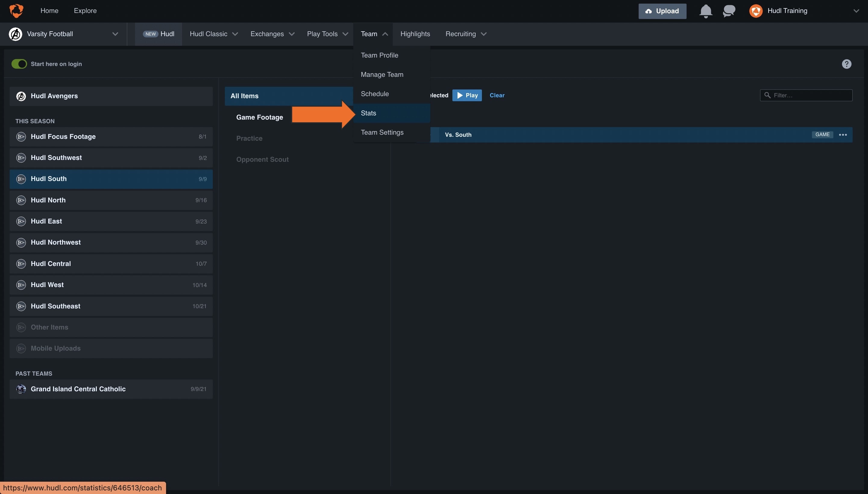Open the three-dot menu for Vs. South

[x=843, y=135]
